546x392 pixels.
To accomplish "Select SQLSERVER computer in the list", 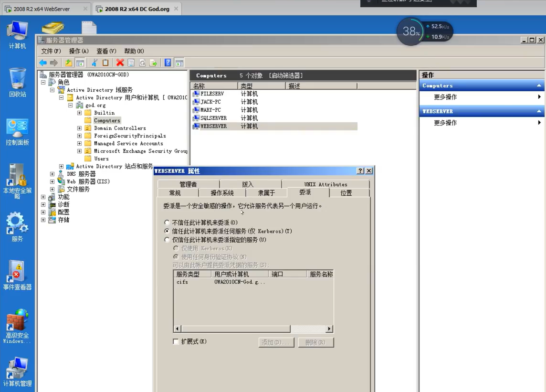I will [x=213, y=118].
